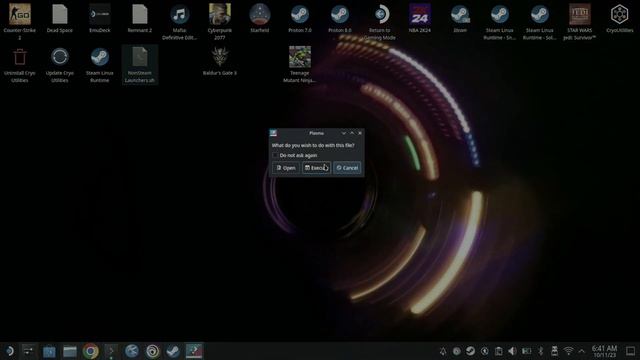Open the notifications bell in system tray
Image resolution: width=640 pixels, height=360 pixels.
(x=443, y=351)
